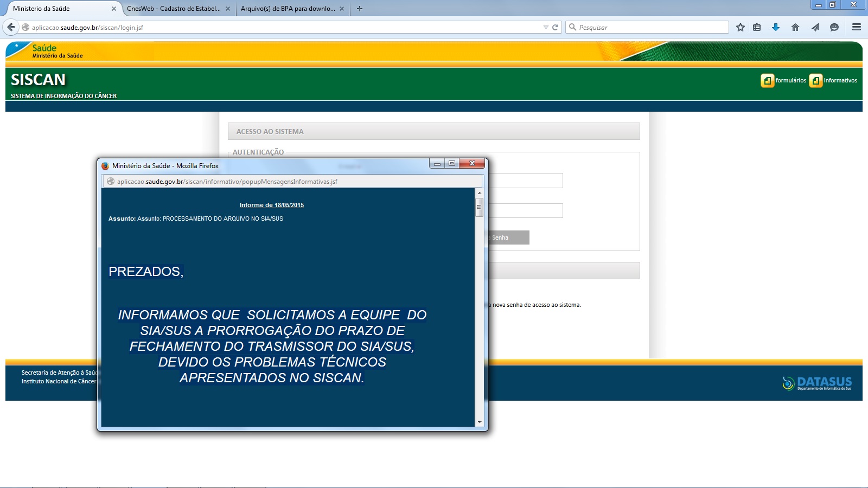Viewport: 868px width, 488px height.
Task: Open the Informe de 18/05/2015 link
Action: pos(272,205)
